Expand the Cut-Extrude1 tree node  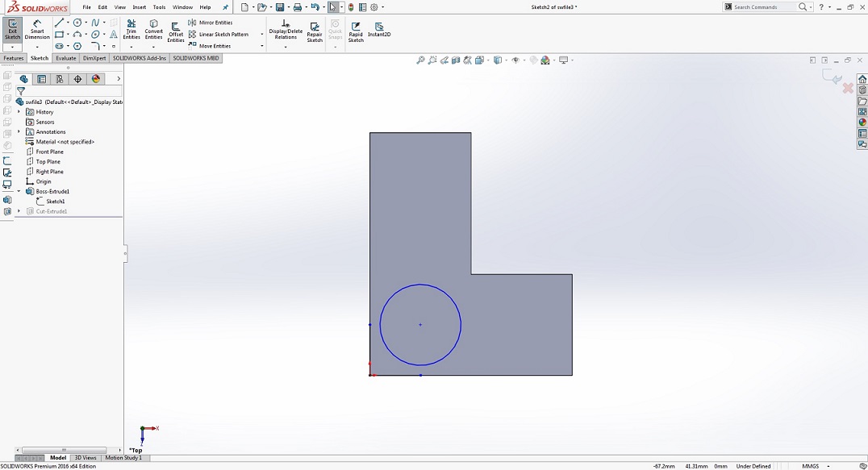coord(19,211)
